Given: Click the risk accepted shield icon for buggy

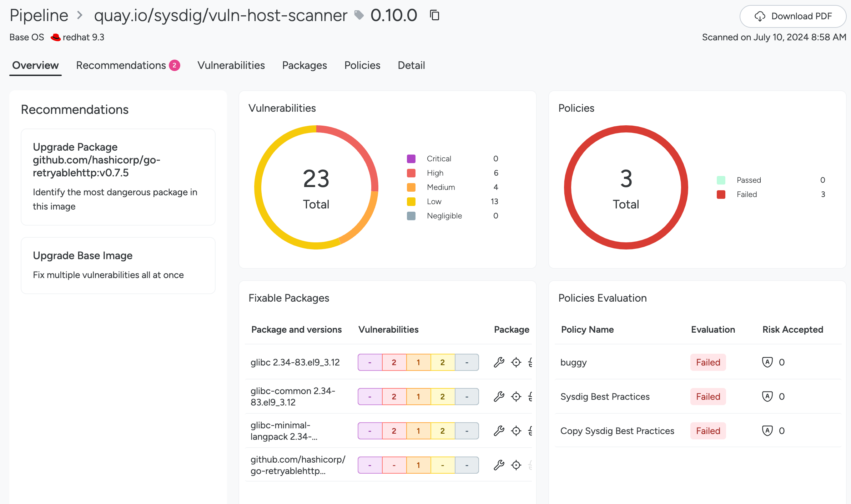Looking at the screenshot, I should 767,362.
